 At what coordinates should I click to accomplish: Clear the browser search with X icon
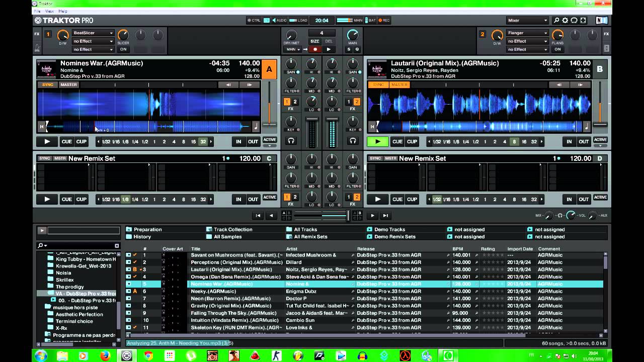(117, 245)
